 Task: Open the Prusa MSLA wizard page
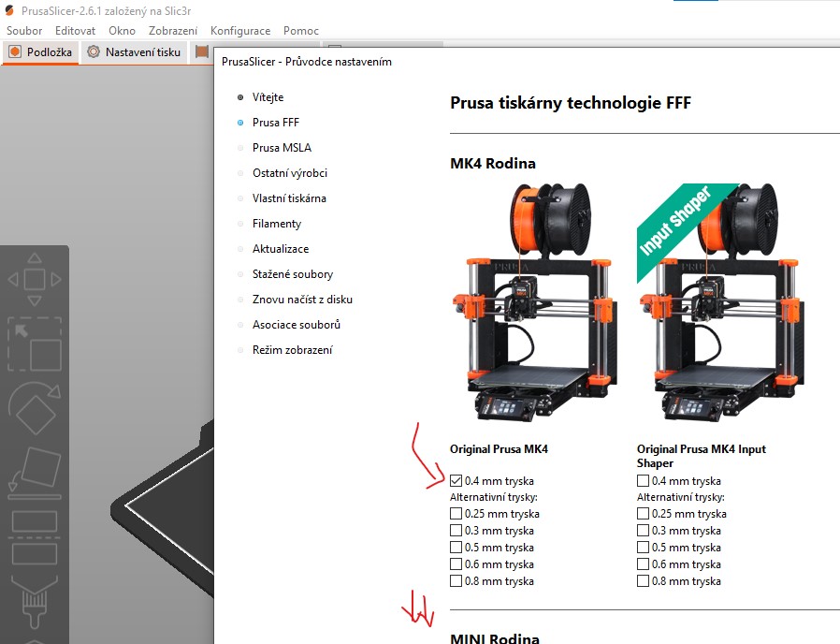pyautogui.click(x=282, y=148)
